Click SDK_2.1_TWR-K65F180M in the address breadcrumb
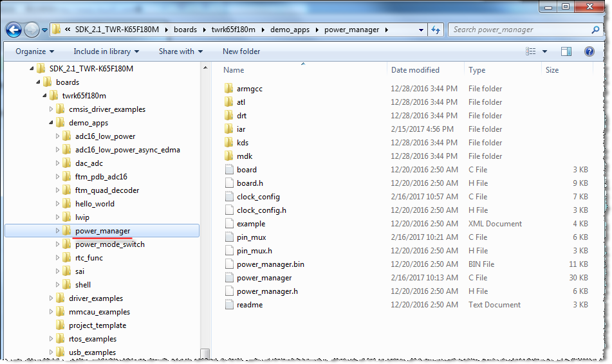Viewport: 612px width, 364px height. coord(116,30)
